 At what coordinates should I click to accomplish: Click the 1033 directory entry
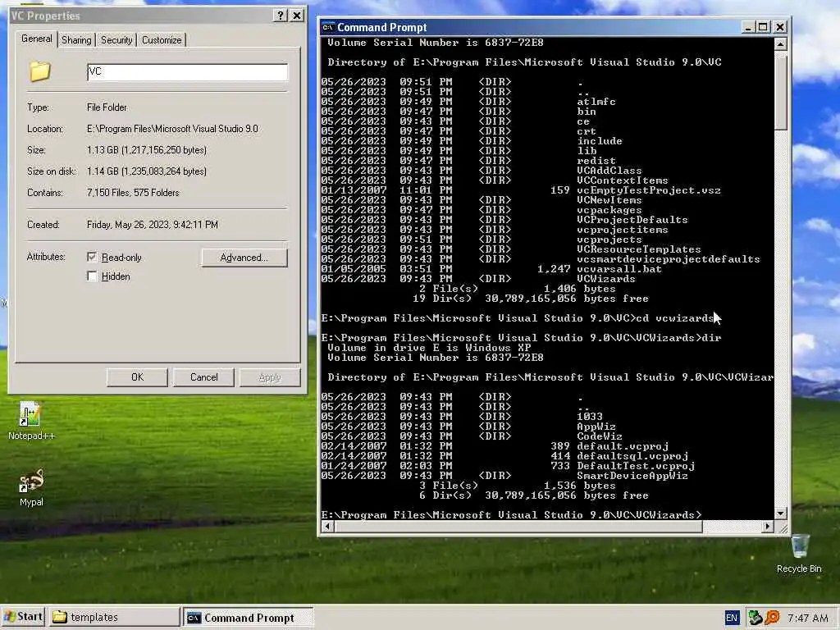pyautogui.click(x=589, y=417)
